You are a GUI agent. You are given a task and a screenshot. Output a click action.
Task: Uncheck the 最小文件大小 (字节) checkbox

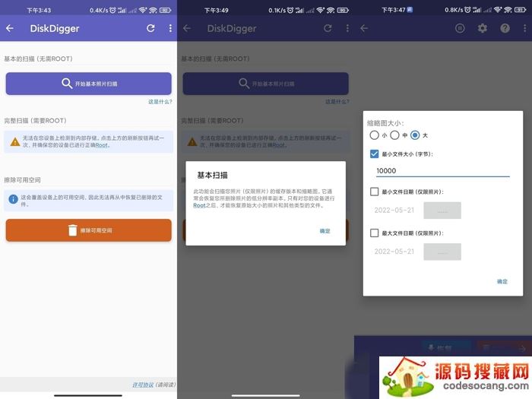point(374,154)
